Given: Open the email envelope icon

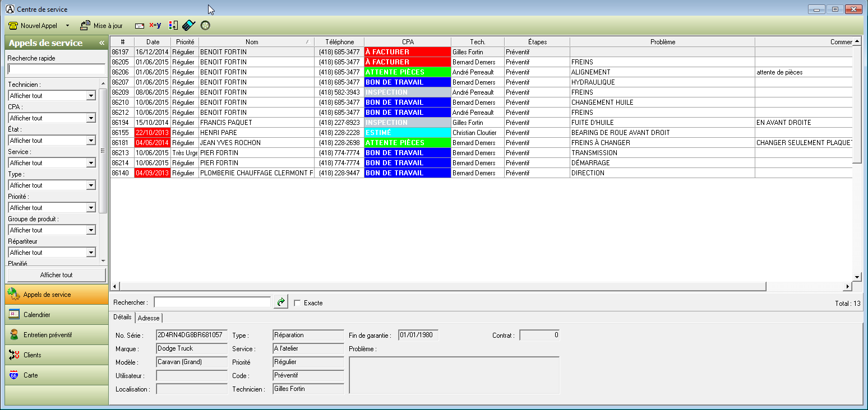Looking at the screenshot, I should click(x=139, y=25).
